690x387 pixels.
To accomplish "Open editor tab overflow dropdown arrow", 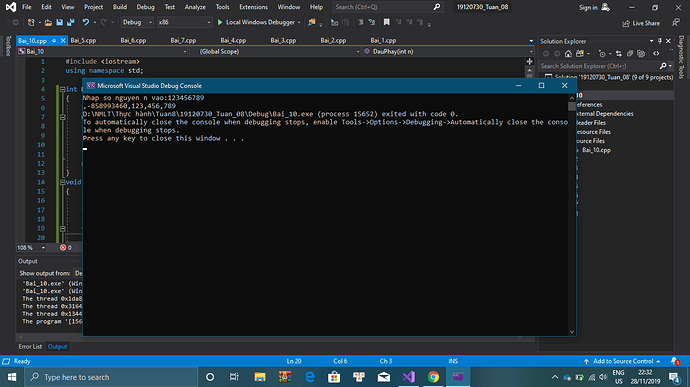I will coord(531,41).
